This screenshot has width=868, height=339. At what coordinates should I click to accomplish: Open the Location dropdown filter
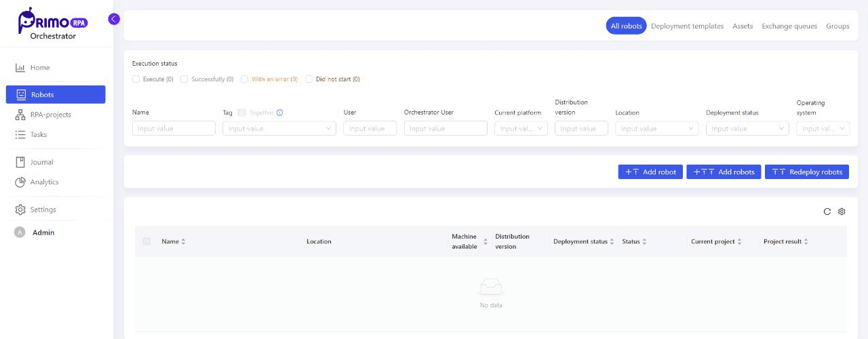(656, 128)
